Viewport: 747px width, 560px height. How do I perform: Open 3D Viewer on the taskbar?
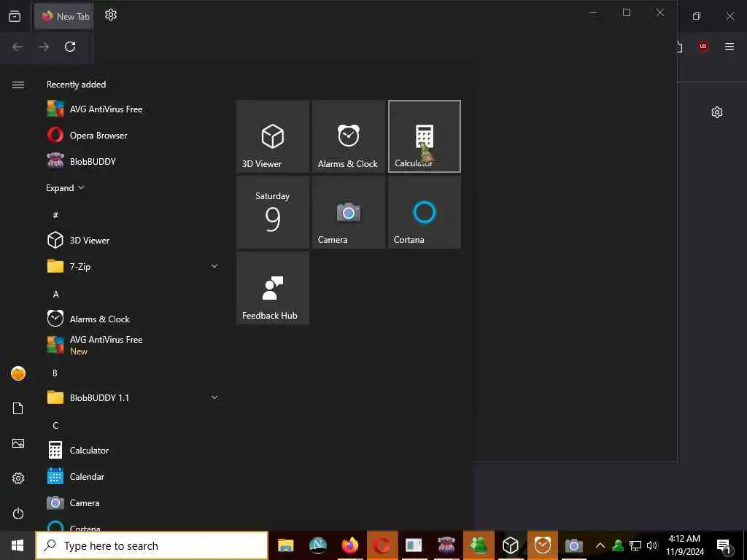pyautogui.click(x=510, y=545)
